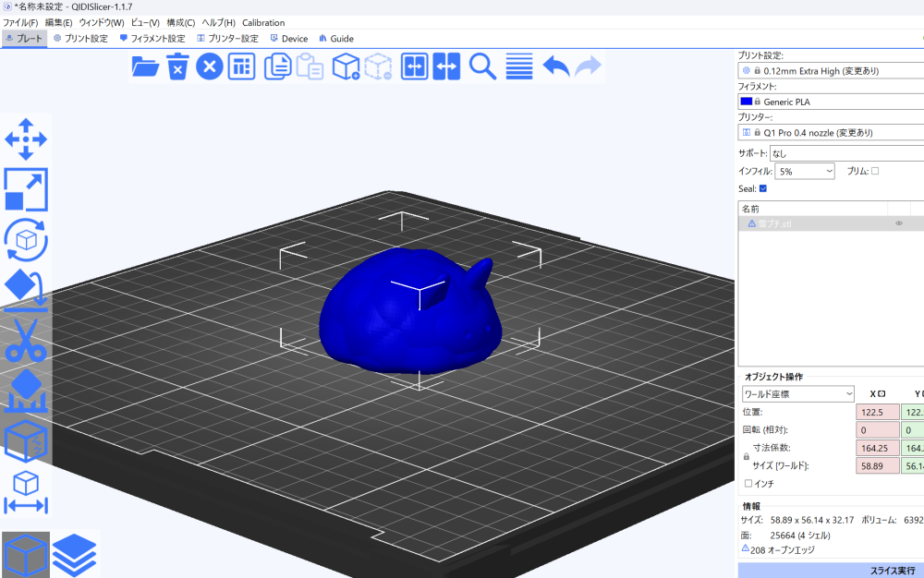Click the Arrange grid icon in toolbar
924x578 pixels.
241,66
